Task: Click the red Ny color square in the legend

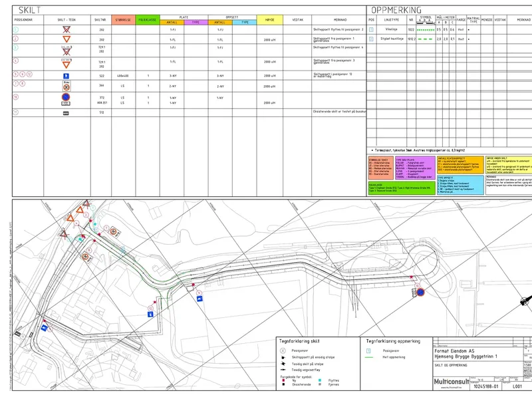Action: [x=283, y=380]
